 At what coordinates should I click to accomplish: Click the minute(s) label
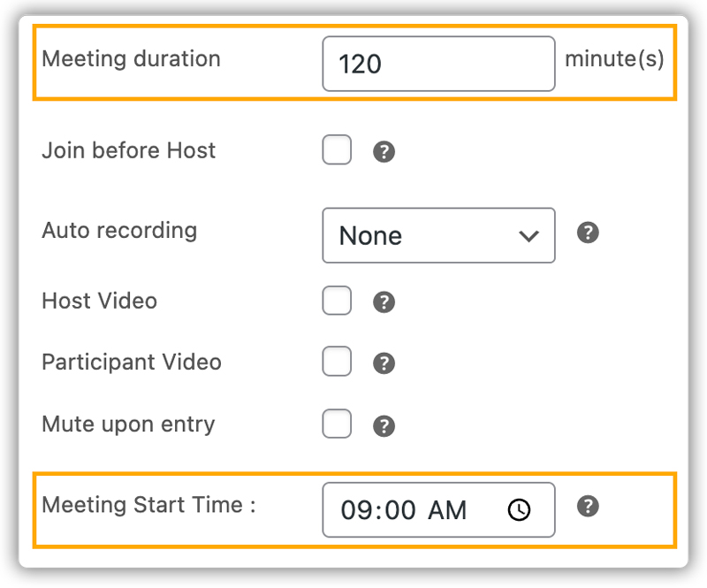coord(615,59)
